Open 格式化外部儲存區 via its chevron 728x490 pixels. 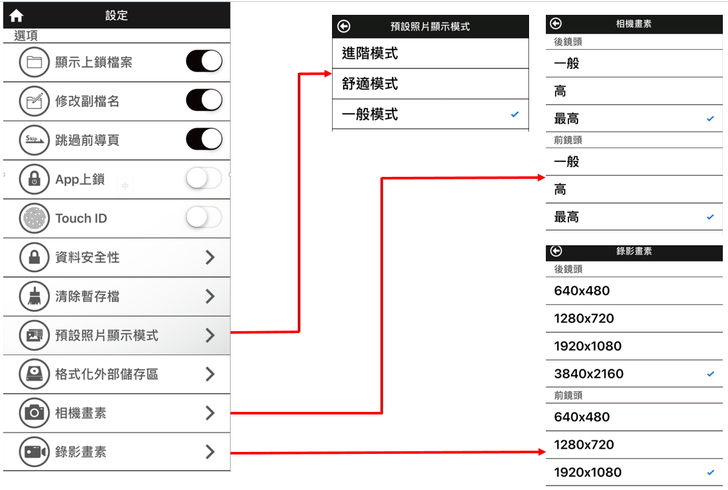click(x=210, y=374)
